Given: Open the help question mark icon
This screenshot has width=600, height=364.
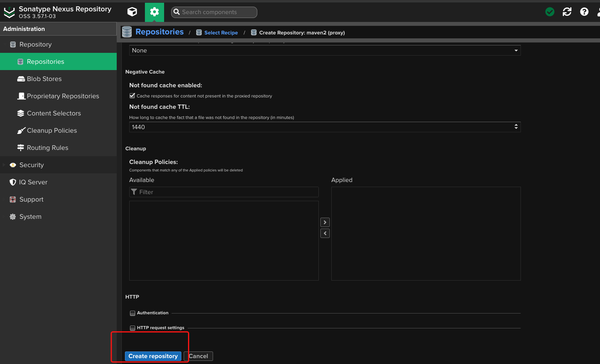Looking at the screenshot, I should tap(584, 12).
